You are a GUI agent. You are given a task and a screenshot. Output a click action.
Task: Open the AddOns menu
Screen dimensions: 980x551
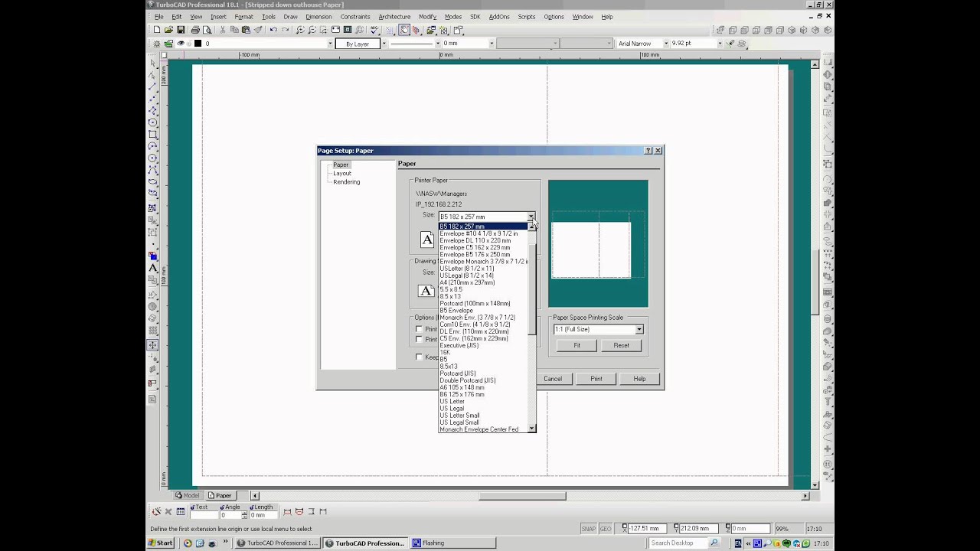pyautogui.click(x=499, y=16)
